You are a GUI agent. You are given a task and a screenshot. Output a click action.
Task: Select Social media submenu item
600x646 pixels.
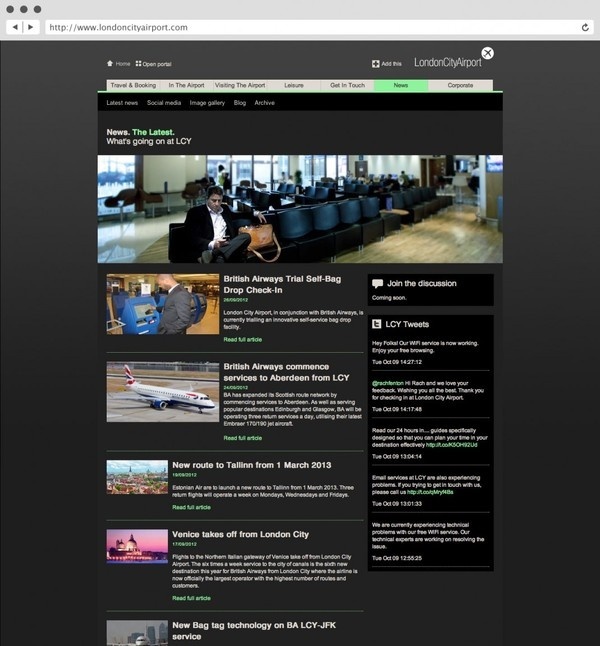coord(164,103)
